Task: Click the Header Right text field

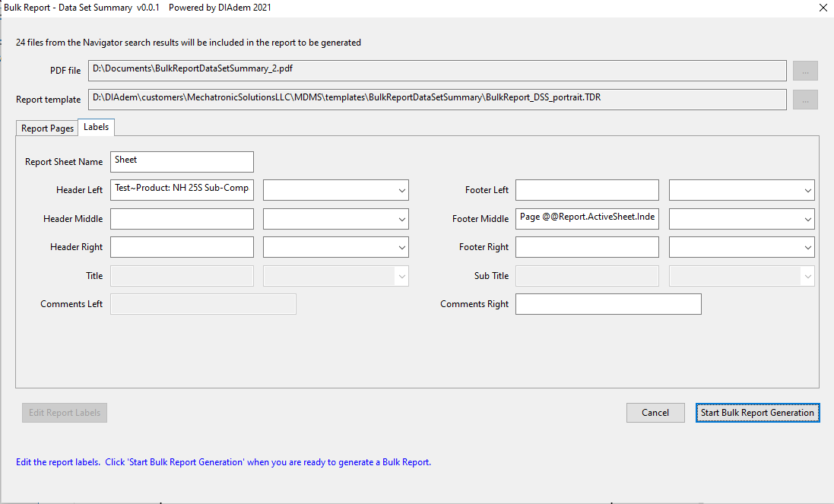Action: coord(182,247)
